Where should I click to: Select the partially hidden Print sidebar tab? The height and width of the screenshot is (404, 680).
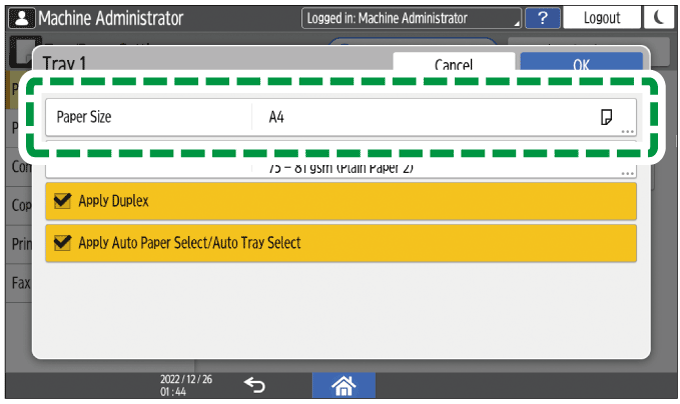click(19, 243)
